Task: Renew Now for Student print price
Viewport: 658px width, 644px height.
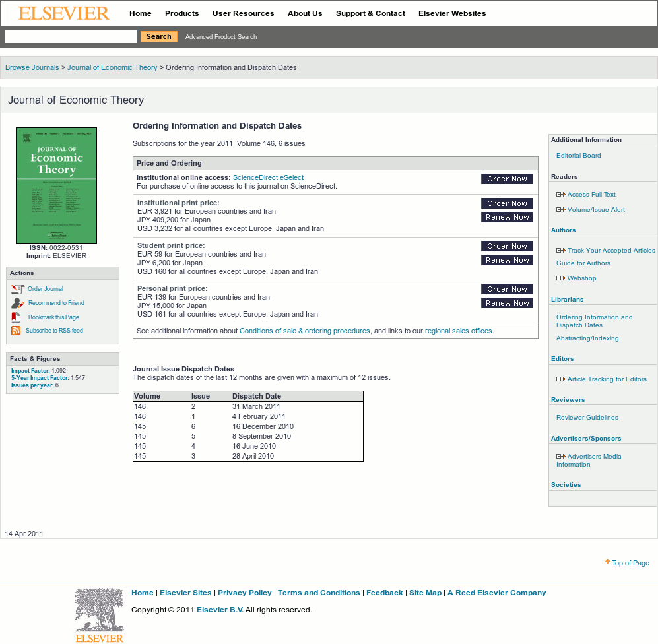Action: click(x=508, y=260)
